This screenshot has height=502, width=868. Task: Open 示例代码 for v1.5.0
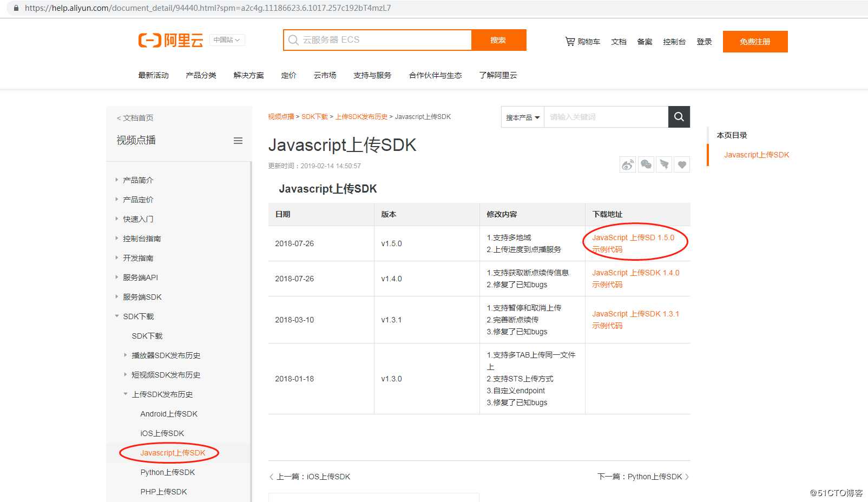[607, 249]
